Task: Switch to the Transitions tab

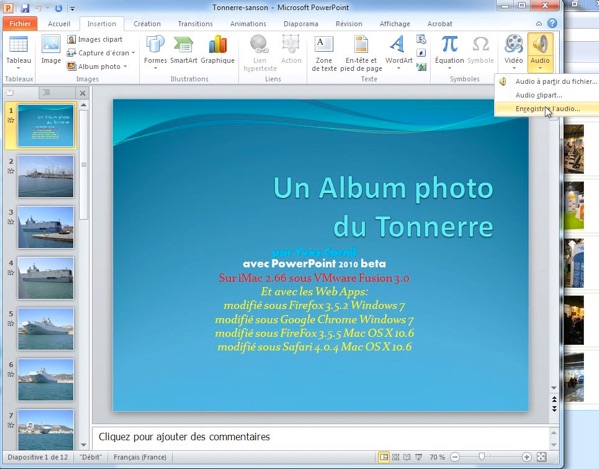Action: pos(195,23)
